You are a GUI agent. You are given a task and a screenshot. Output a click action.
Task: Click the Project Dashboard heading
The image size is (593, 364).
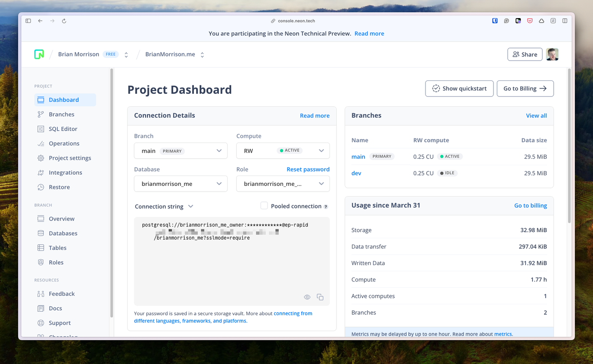click(180, 90)
